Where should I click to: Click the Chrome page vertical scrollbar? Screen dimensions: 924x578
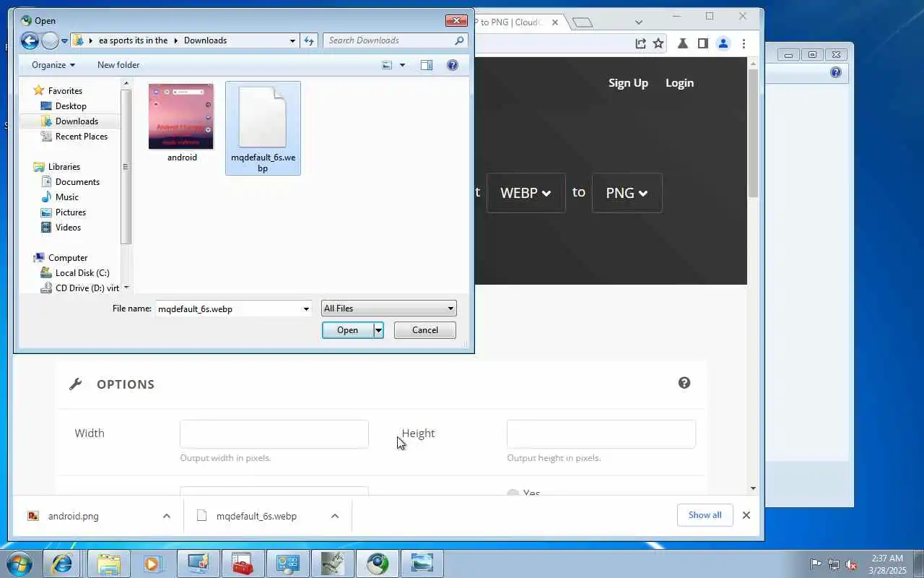click(753, 133)
